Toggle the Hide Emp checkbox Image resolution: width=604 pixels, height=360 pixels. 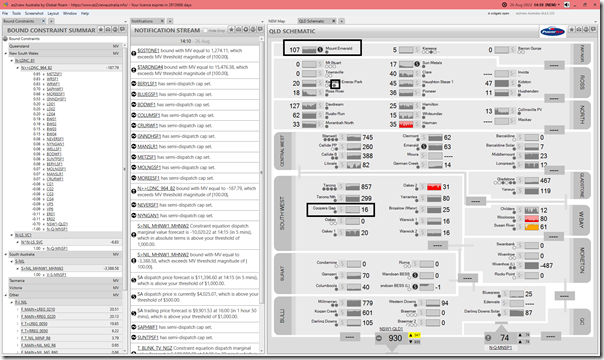point(205,30)
